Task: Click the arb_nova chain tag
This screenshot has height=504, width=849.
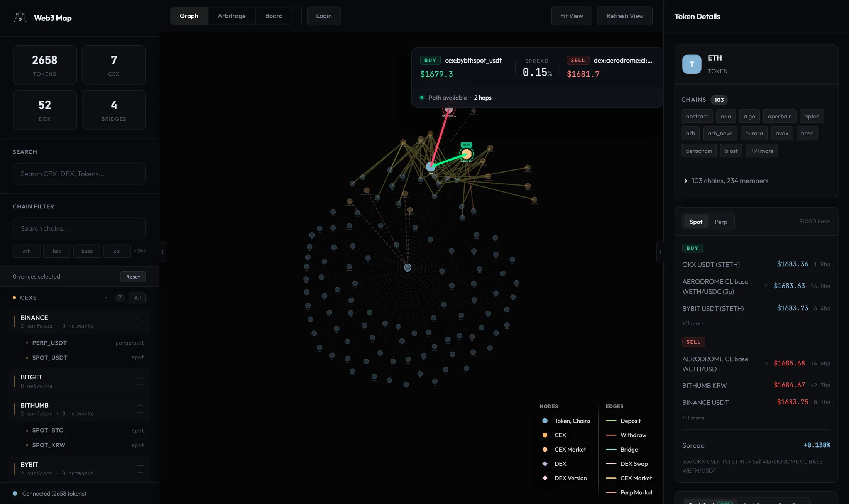Action: pos(720,133)
